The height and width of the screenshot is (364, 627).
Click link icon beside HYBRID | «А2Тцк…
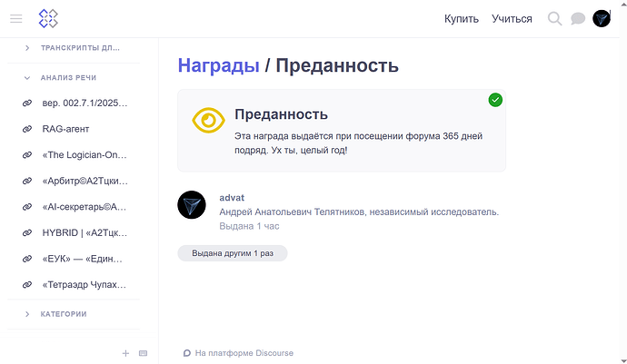click(27, 233)
